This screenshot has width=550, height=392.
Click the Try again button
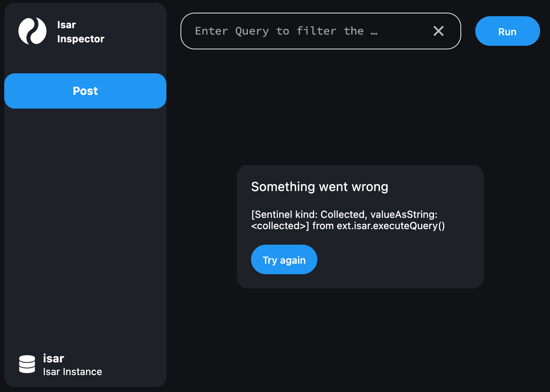(x=284, y=259)
